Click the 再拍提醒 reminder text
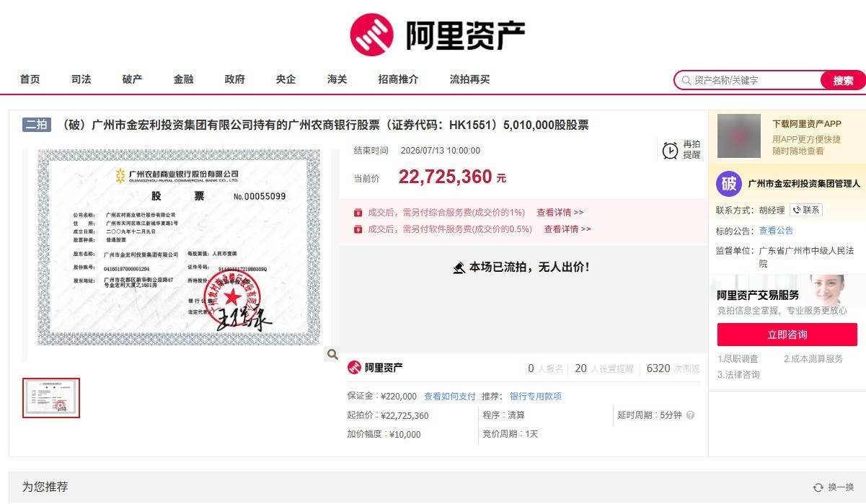The height and width of the screenshot is (504, 866). point(692,149)
